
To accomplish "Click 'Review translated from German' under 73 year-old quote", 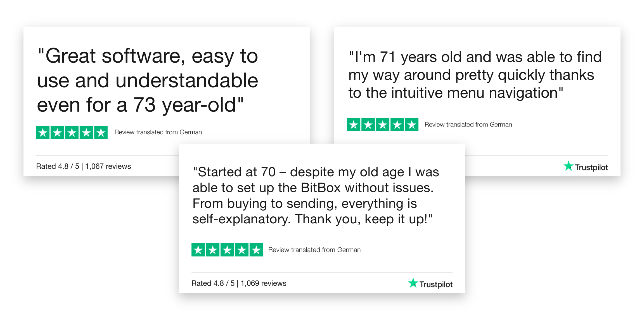I will tap(158, 132).
